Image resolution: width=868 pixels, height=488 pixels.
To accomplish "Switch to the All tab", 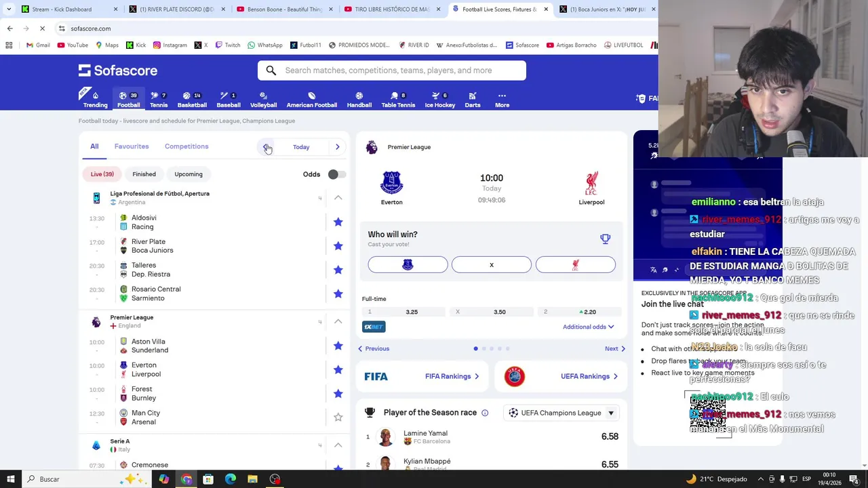I will [94, 146].
